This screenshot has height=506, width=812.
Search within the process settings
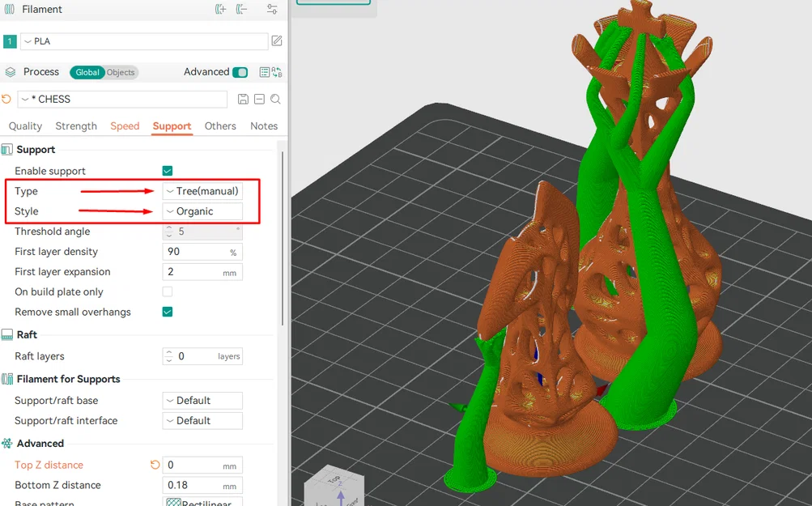(275, 99)
